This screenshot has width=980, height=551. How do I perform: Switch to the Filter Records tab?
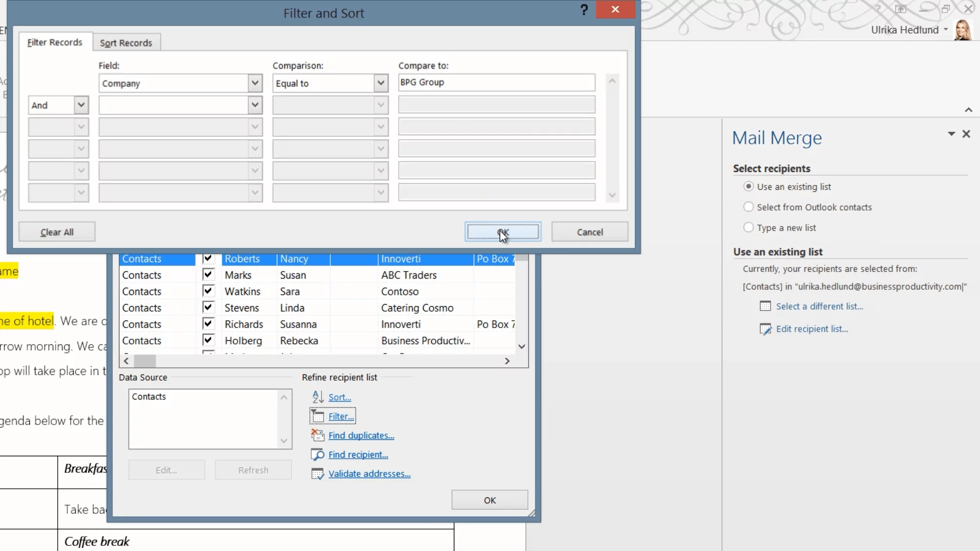coord(55,42)
